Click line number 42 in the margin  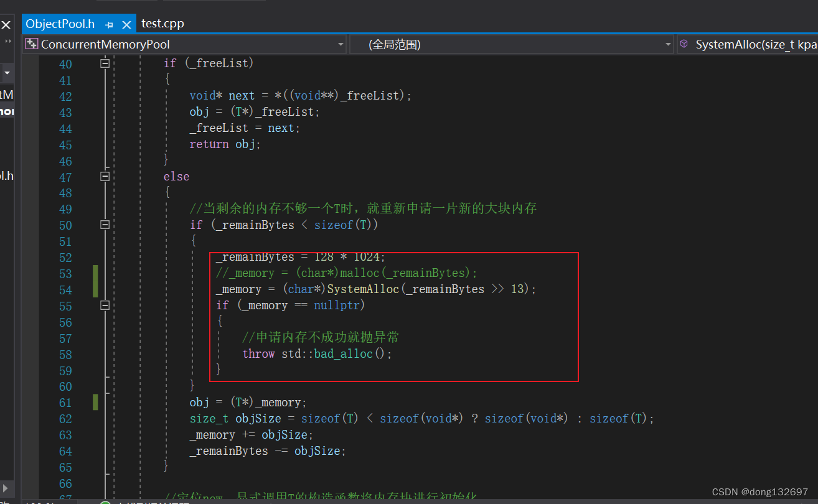(65, 96)
